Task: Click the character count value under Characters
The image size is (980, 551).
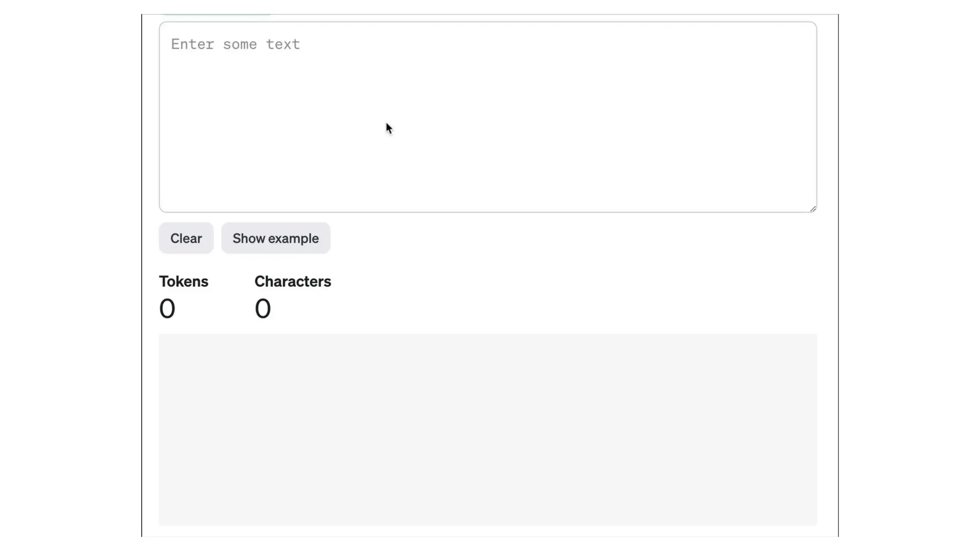Action: tap(263, 309)
